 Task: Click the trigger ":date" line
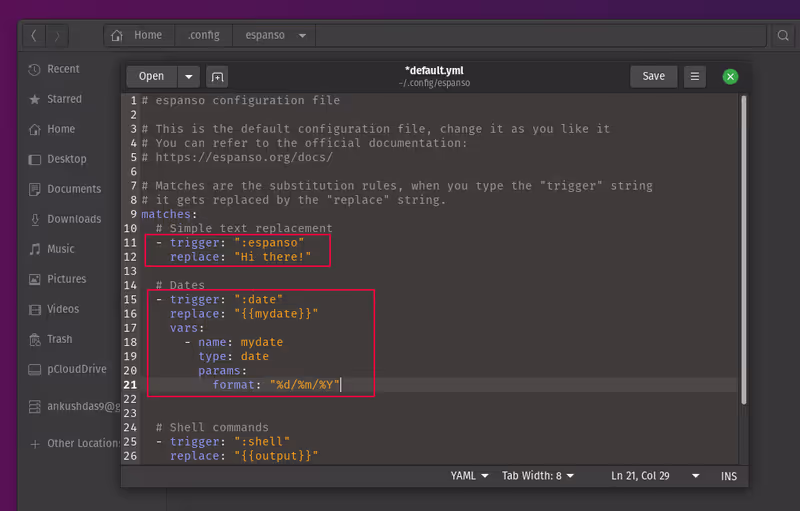click(219, 300)
